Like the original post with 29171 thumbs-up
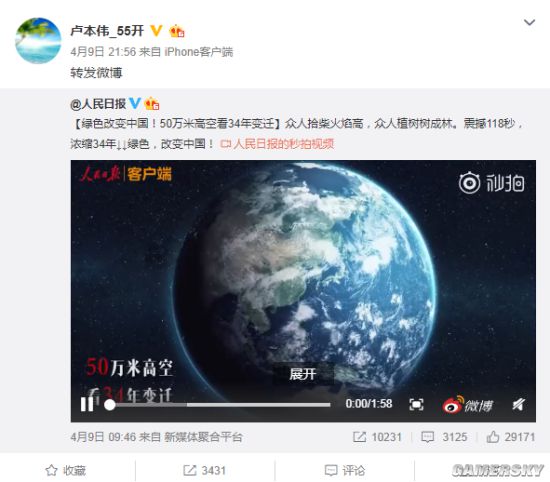The image size is (550, 482). coord(510,437)
